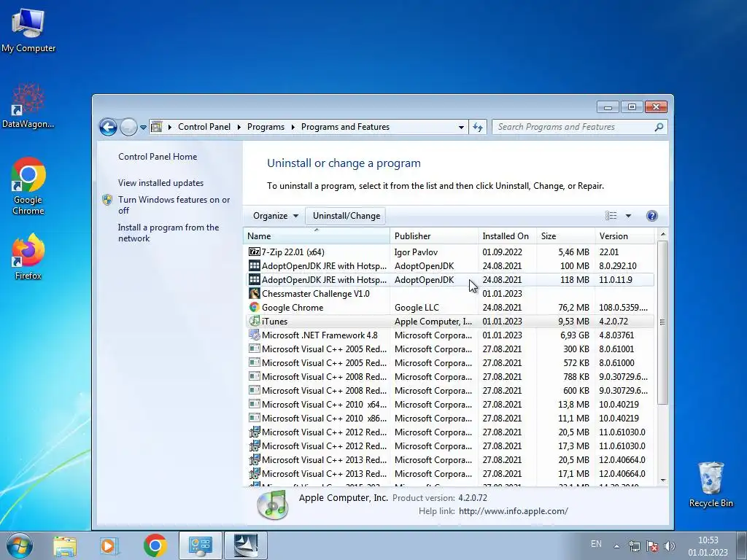
Task: Open recent pages dropdown arrow
Action: click(x=144, y=128)
